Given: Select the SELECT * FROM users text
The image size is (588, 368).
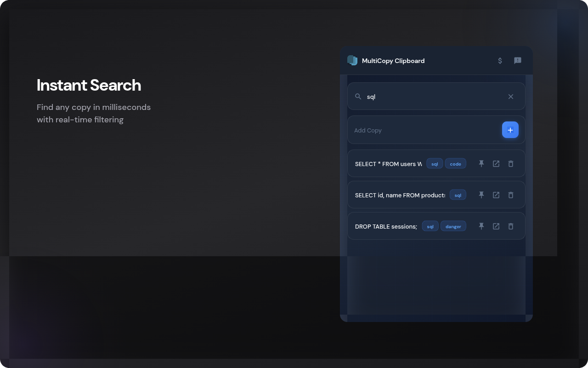Looking at the screenshot, I should 388,164.
